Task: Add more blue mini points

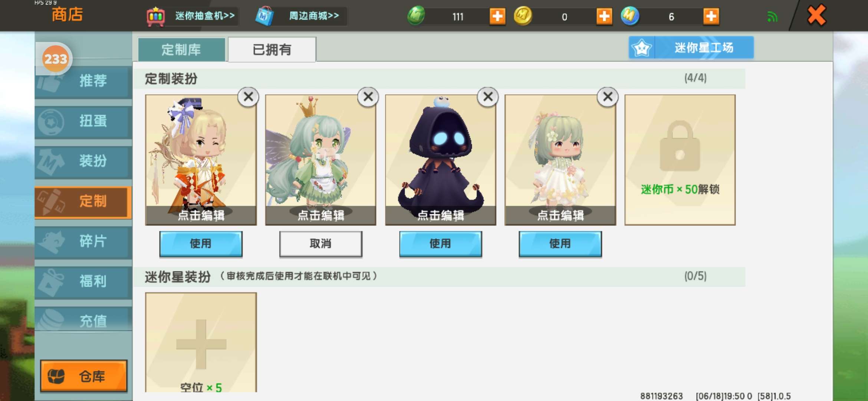Action: [711, 16]
